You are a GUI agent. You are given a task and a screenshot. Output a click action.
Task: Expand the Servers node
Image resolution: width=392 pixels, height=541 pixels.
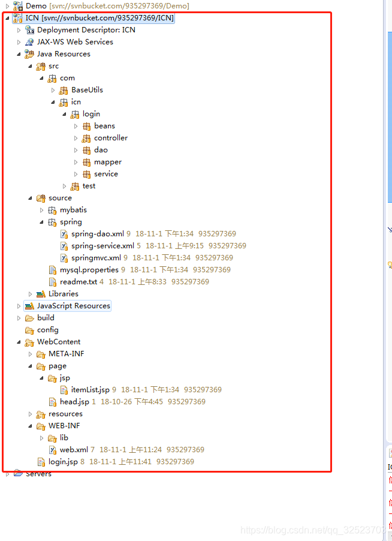point(8,474)
